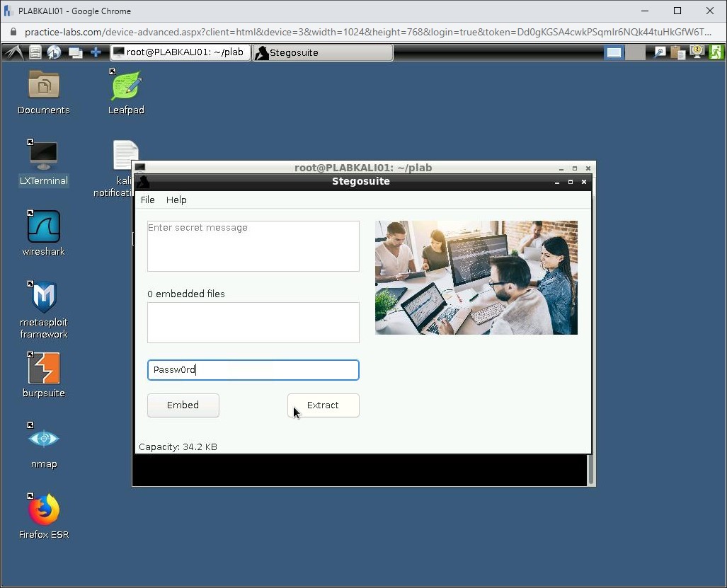Open the Documents folder on the desktop
727x588 pixels.
(43, 86)
